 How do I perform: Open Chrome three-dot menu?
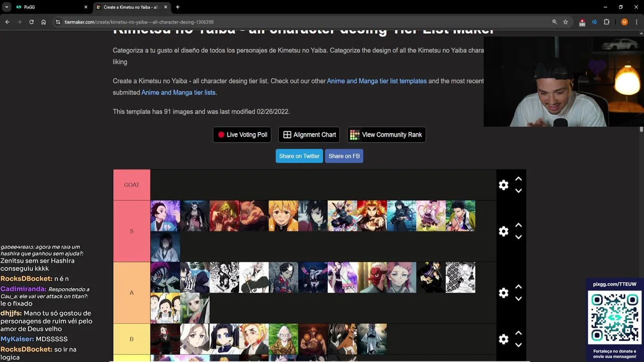[636, 22]
